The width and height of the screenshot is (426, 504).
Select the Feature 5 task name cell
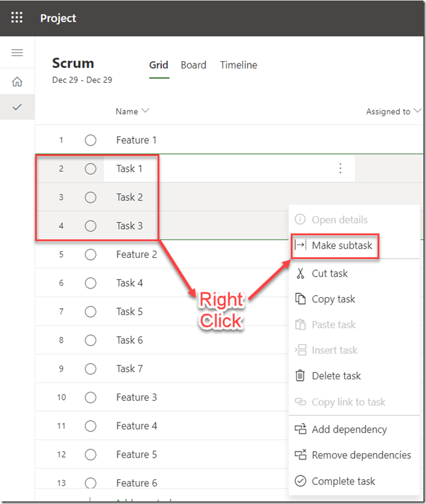click(136, 454)
